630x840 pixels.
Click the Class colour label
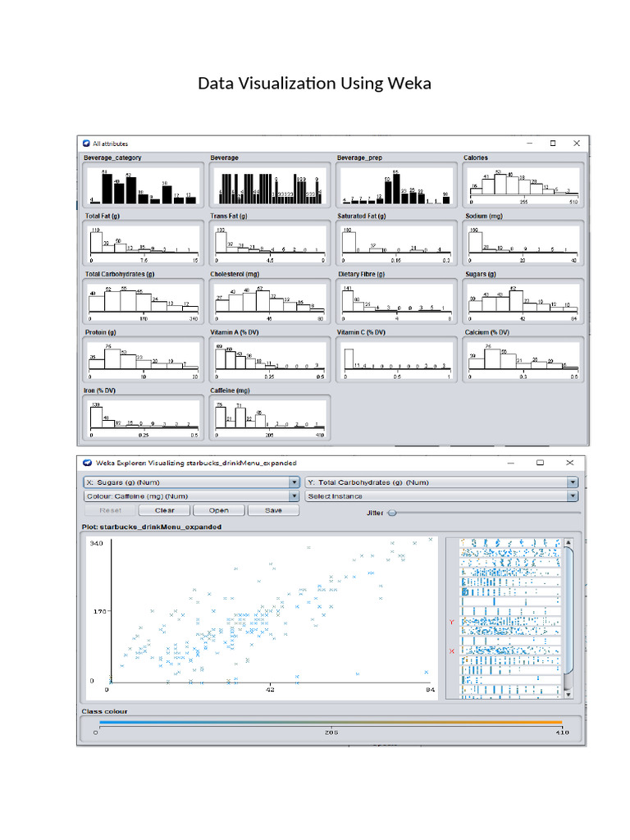[104, 711]
